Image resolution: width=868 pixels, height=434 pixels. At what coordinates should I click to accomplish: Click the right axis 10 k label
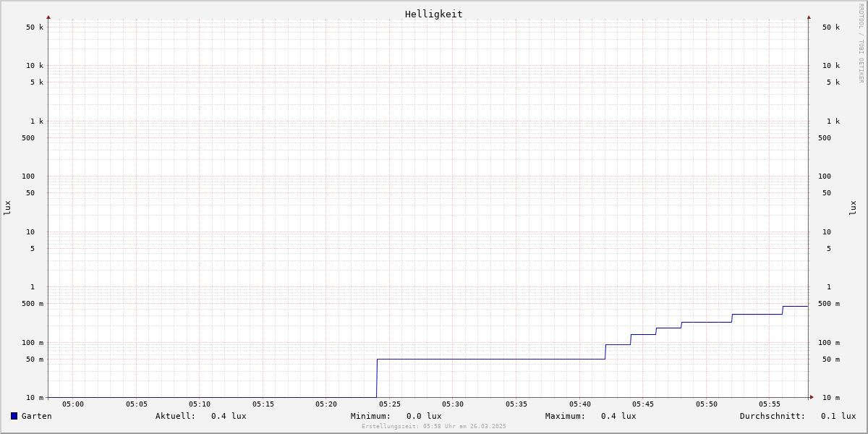tap(831, 66)
